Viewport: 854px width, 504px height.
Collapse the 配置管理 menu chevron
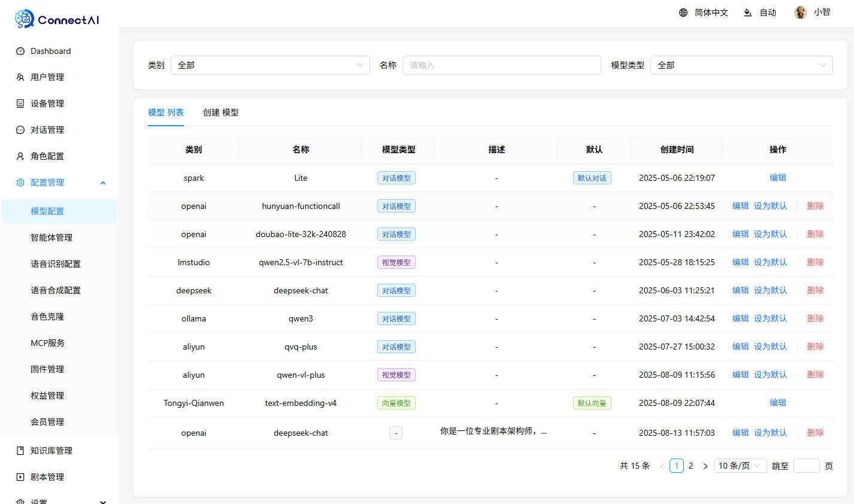pyautogui.click(x=103, y=183)
